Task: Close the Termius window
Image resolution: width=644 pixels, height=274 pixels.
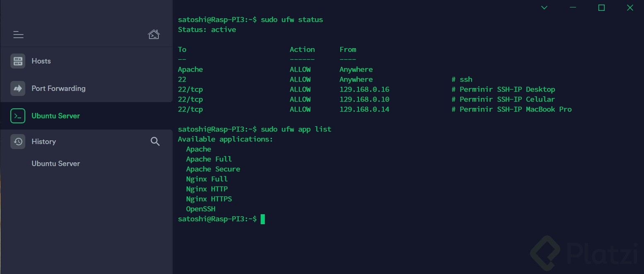Action: (x=630, y=7)
